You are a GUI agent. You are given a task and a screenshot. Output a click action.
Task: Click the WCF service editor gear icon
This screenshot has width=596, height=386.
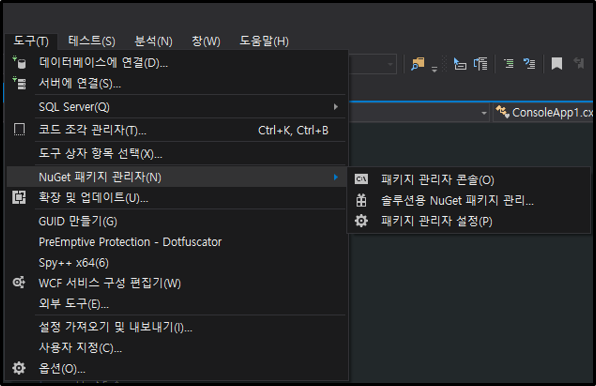click(x=19, y=283)
